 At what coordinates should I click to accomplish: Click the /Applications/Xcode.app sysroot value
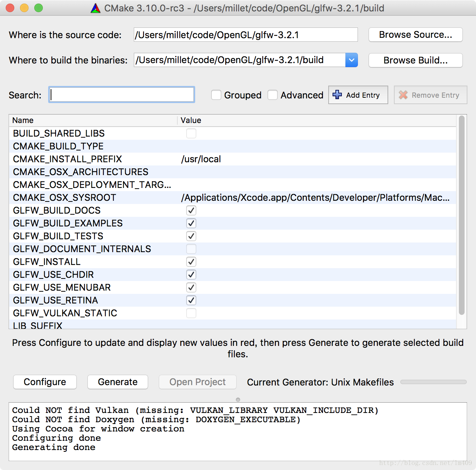click(x=315, y=198)
